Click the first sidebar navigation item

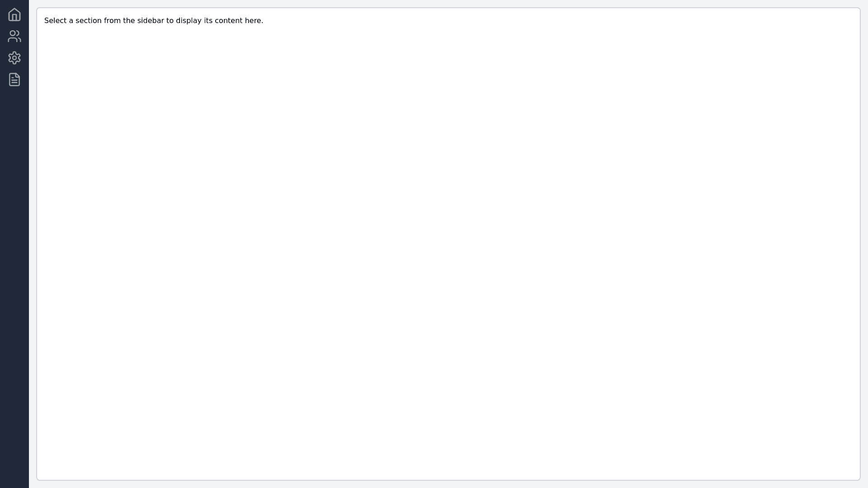tap(14, 14)
